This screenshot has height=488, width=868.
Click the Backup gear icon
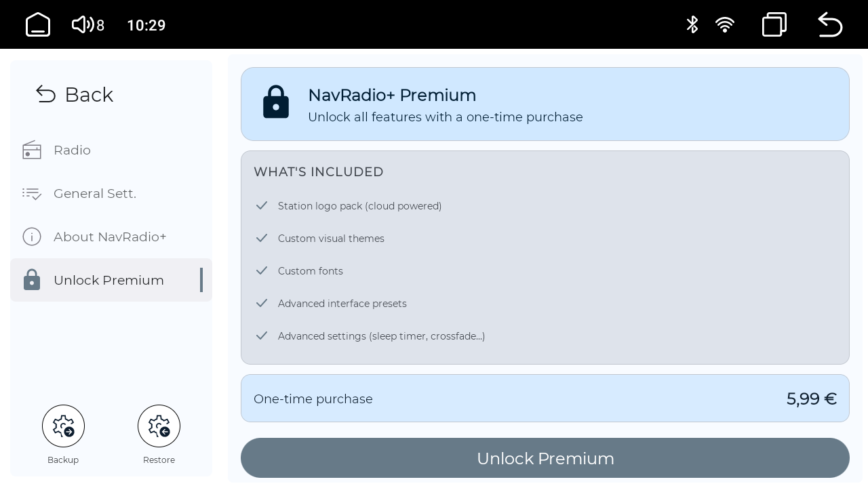(63, 426)
